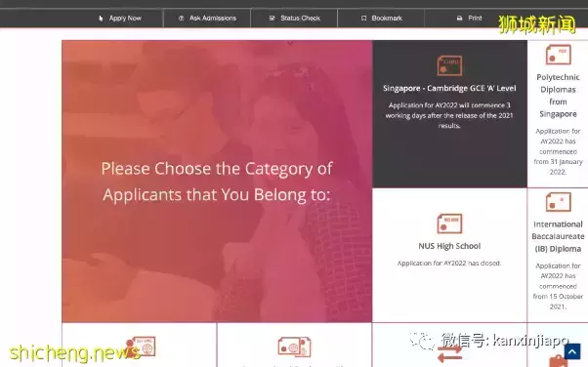Image resolution: width=588 pixels, height=367 pixels.
Task: Open the NUS High School category
Action: pyautogui.click(x=449, y=246)
